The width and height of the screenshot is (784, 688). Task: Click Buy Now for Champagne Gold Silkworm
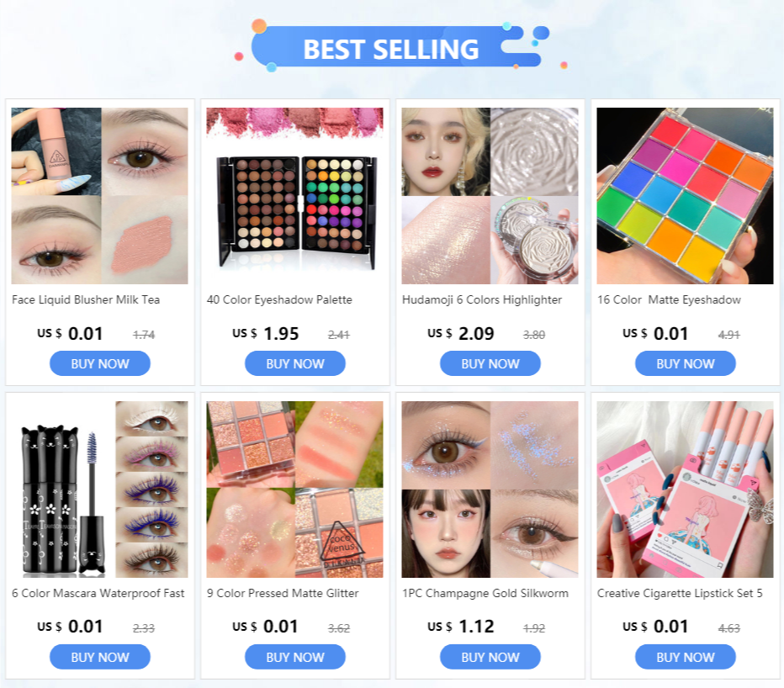490,657
